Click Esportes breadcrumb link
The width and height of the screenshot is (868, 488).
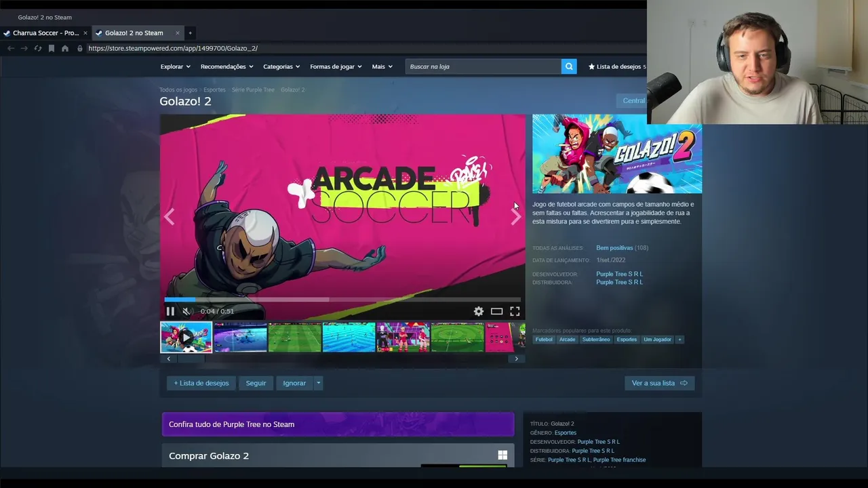click(x=214, y=89)
